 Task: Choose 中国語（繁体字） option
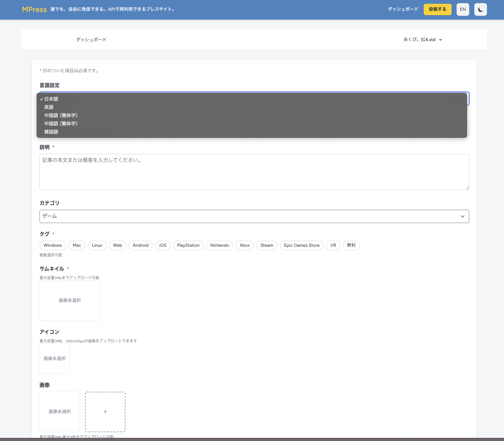click(61, 124)
